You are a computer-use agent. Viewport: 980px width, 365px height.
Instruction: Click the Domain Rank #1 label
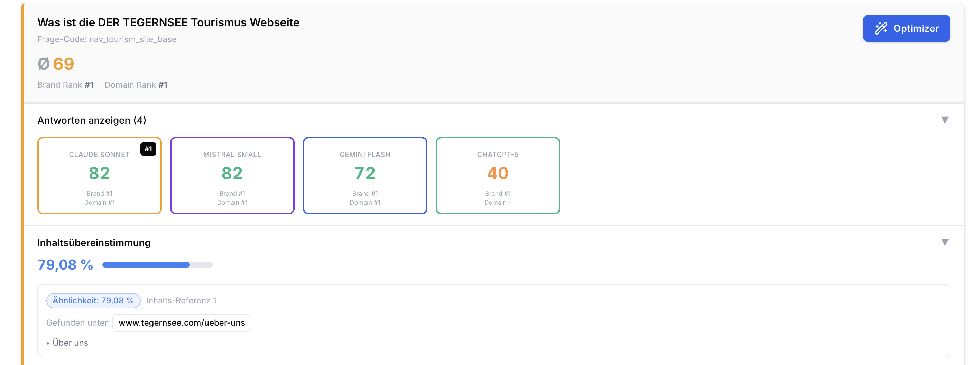click(x=136, y=85)
